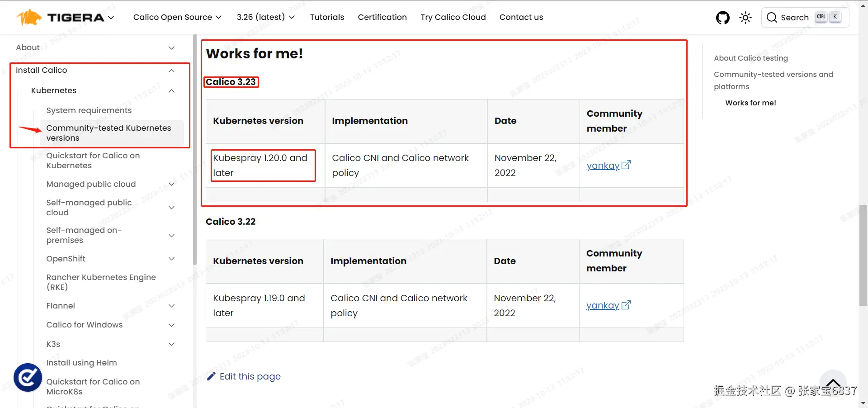Open Quickstart for Calico on MicroK8s

(93, 387)
